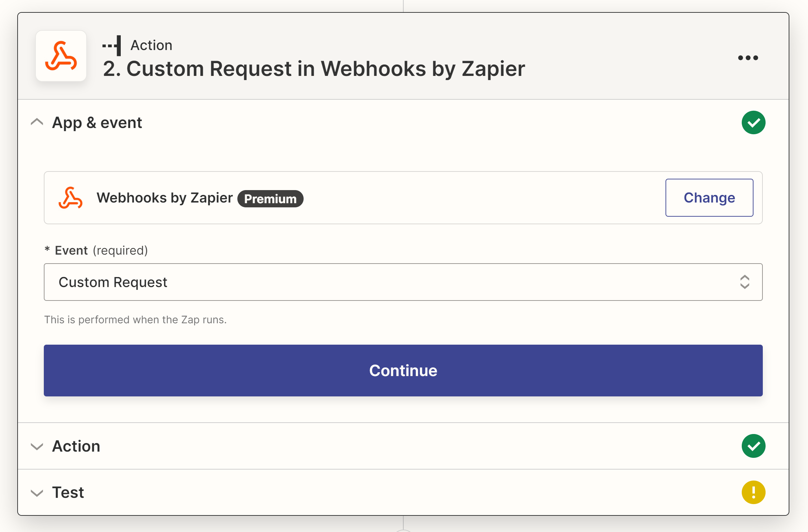
Task: Expand the Action section chevron
Action: pos(37,446)
